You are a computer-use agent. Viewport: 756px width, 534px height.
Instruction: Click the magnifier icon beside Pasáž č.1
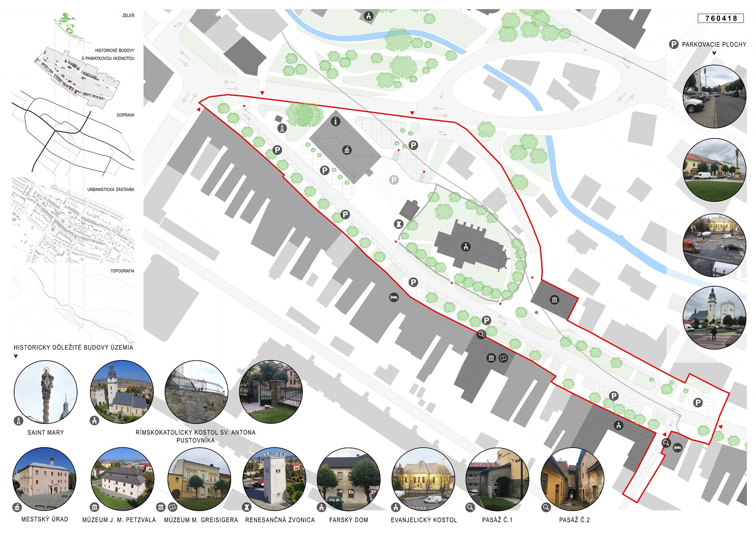tap(470, 507)
